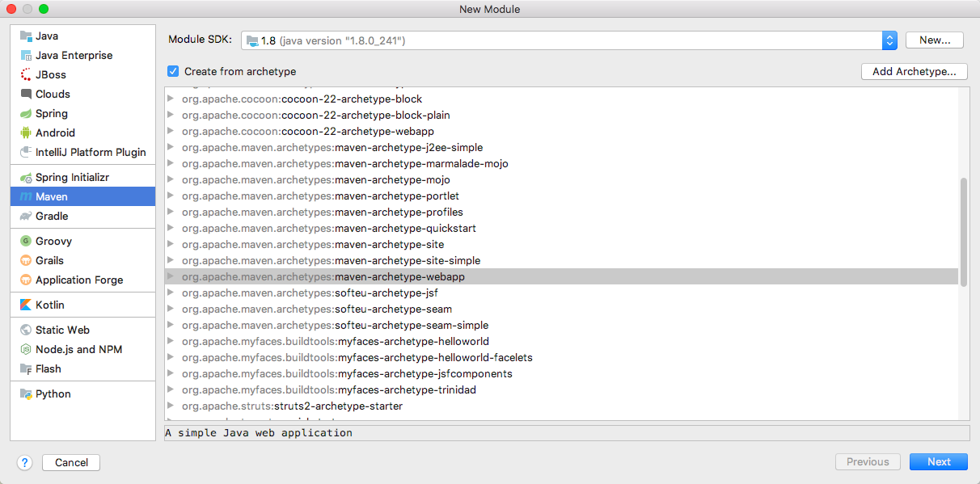Viewport: 980px width, 484px height.
Task: Select maven-archetype-profiles row
Action: 562,212
